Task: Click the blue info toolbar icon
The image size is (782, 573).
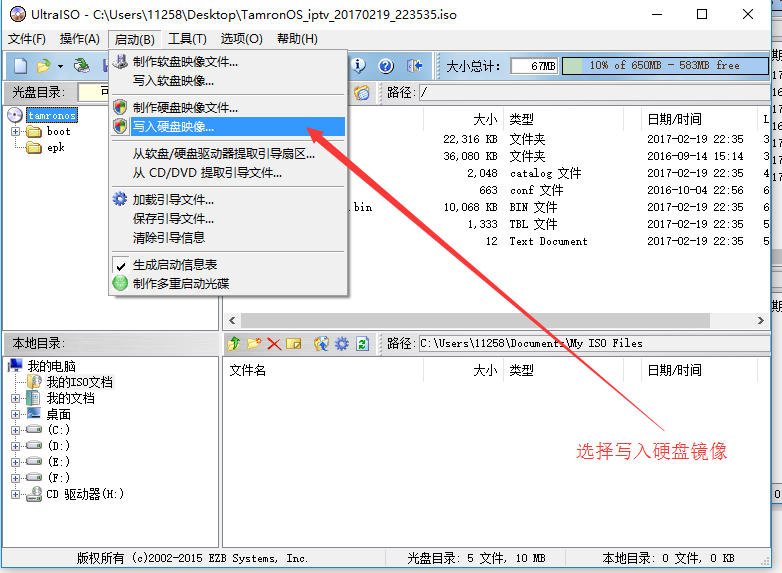Action: [358, 65]
